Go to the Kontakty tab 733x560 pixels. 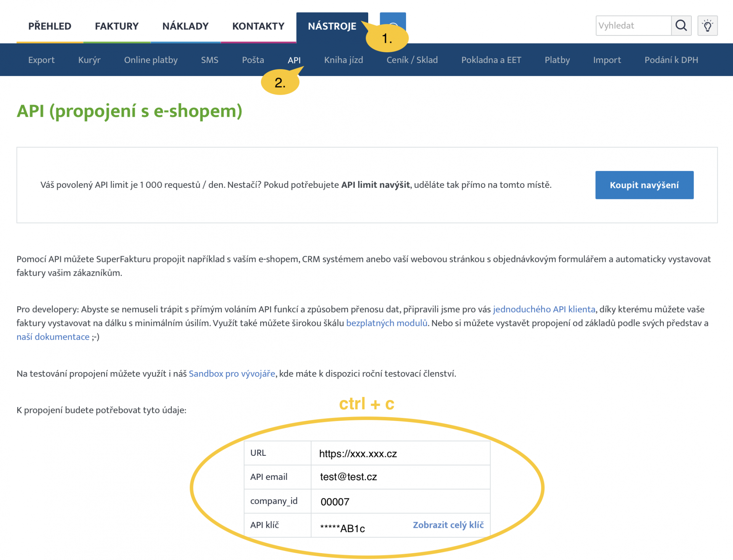point(258,26)
